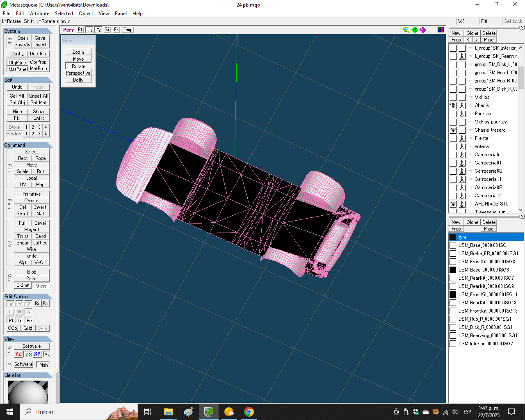Screen dimensions: 525x420
Task: Collapse the Frente1 object triangle
Action: click(x=470, y=138)
